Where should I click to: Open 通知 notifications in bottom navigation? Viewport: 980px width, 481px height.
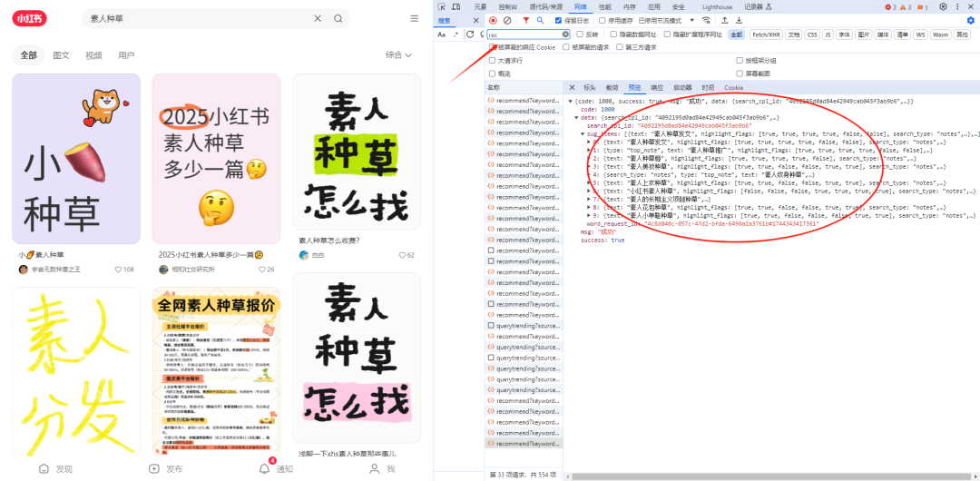276,469
